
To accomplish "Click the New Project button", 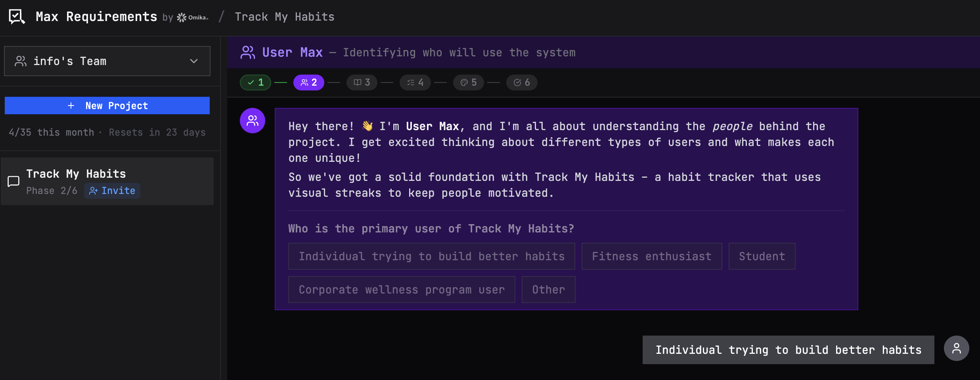I will click(x=107, y=105).
